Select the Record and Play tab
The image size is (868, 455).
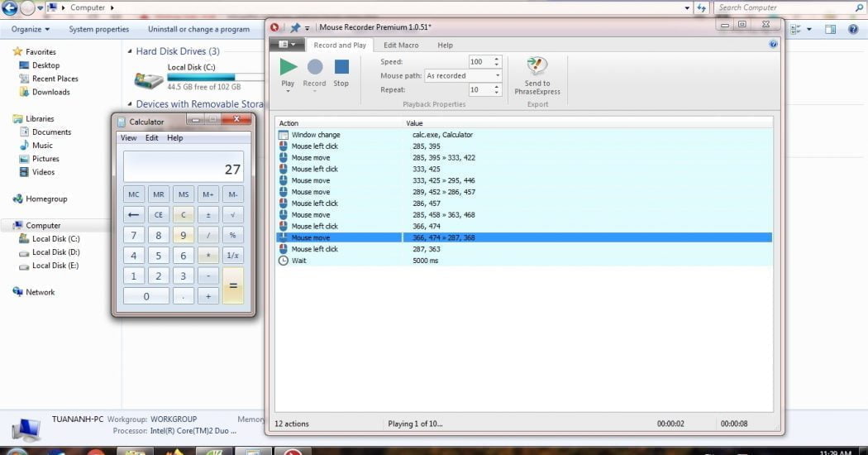click(x=339, y=45)
